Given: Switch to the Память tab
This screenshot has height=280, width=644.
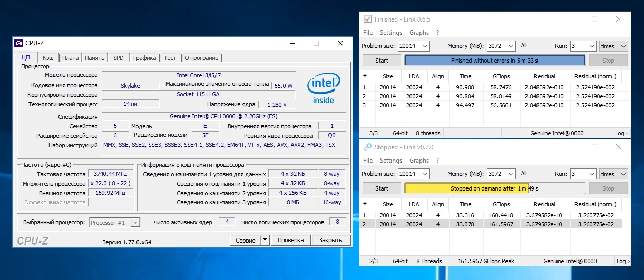Looking at the screenshot, I should coord(95,58).
